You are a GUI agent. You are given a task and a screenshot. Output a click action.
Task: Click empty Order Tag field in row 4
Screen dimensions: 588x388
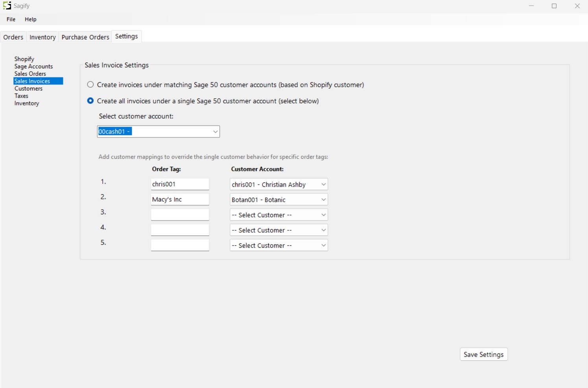(x=180, y=230)
